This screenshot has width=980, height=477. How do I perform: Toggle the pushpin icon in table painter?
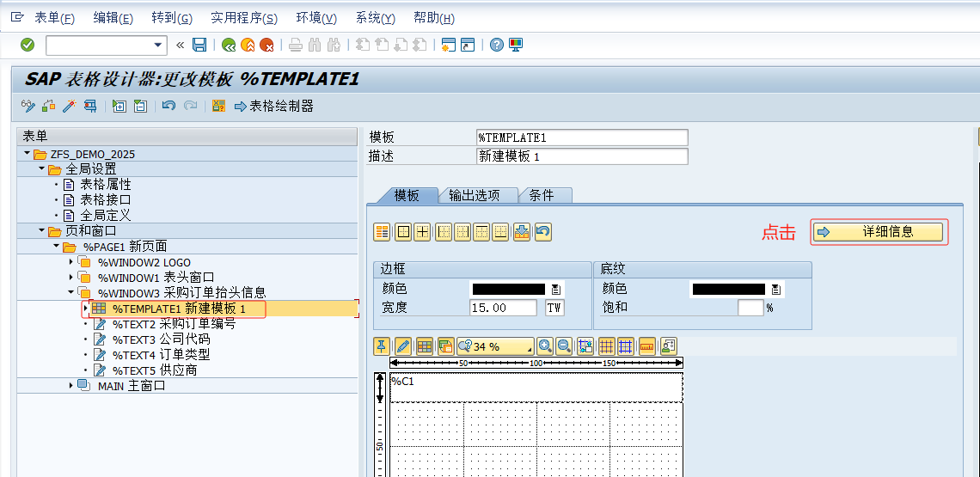click(382, 346)
